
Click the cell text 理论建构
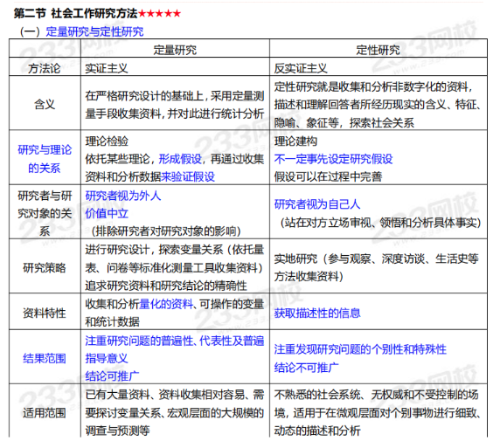(x=295, y=141)
